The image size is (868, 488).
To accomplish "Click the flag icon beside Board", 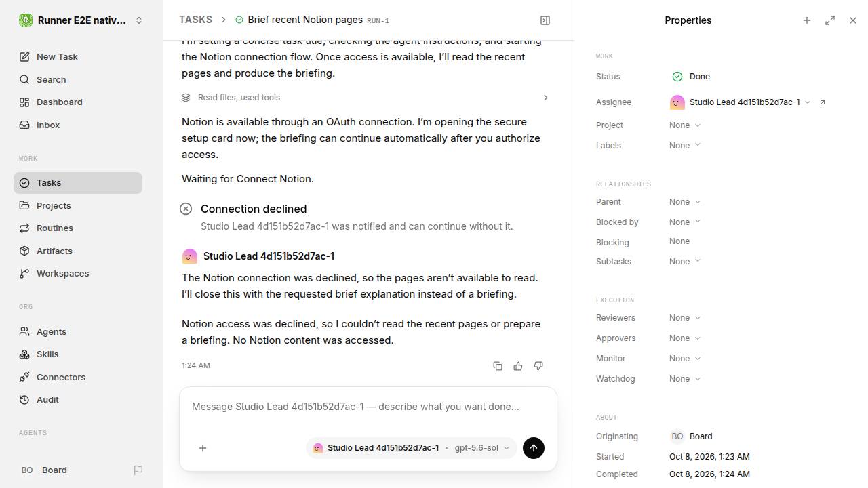I will [138, 470].
